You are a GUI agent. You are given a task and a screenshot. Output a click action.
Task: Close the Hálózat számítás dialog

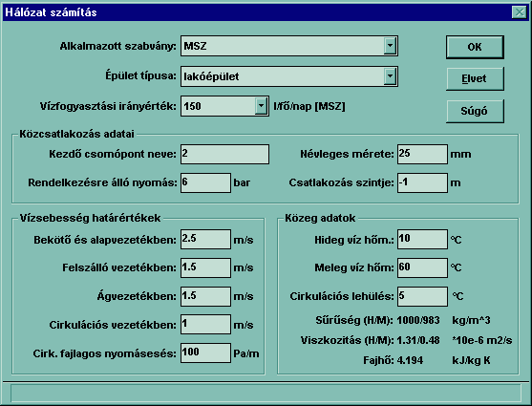[x=520, y=12]
